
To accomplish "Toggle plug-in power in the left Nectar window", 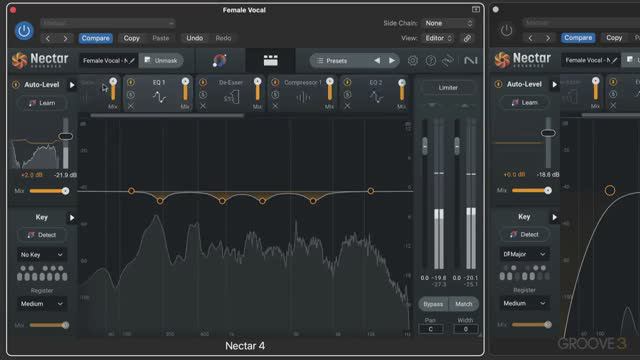I will (24, 31).
